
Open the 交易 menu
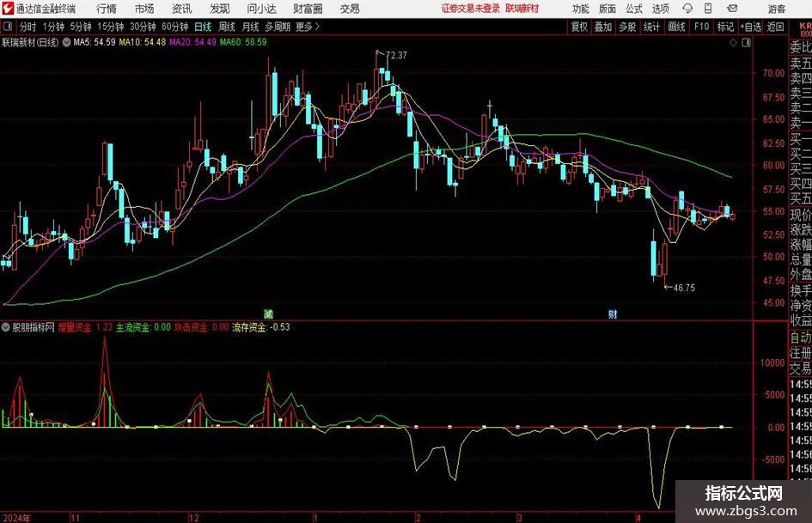click(350, 9)
